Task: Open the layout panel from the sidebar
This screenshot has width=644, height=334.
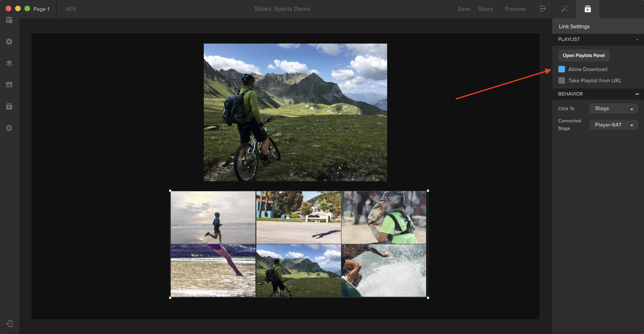Action: [x=9, y=20]
